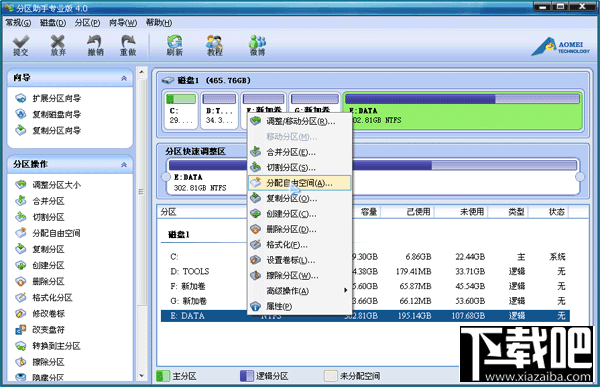The width and height of the screenshot is (600, 387).
Task: Click the 类型 column header
Action: coord(516,212)
